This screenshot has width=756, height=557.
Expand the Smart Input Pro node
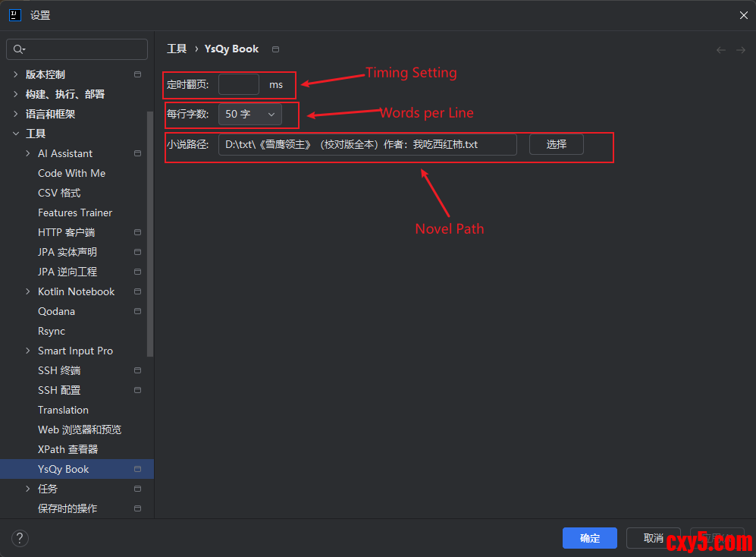pyautogui.click(x=28, y=351)
